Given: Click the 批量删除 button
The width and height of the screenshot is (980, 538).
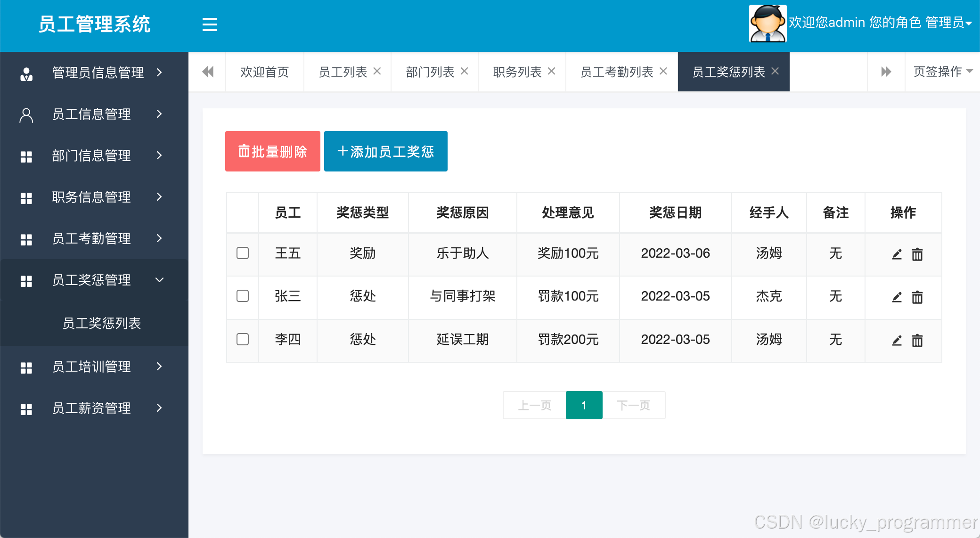Looking at the screenshot, I should [272, 151].
